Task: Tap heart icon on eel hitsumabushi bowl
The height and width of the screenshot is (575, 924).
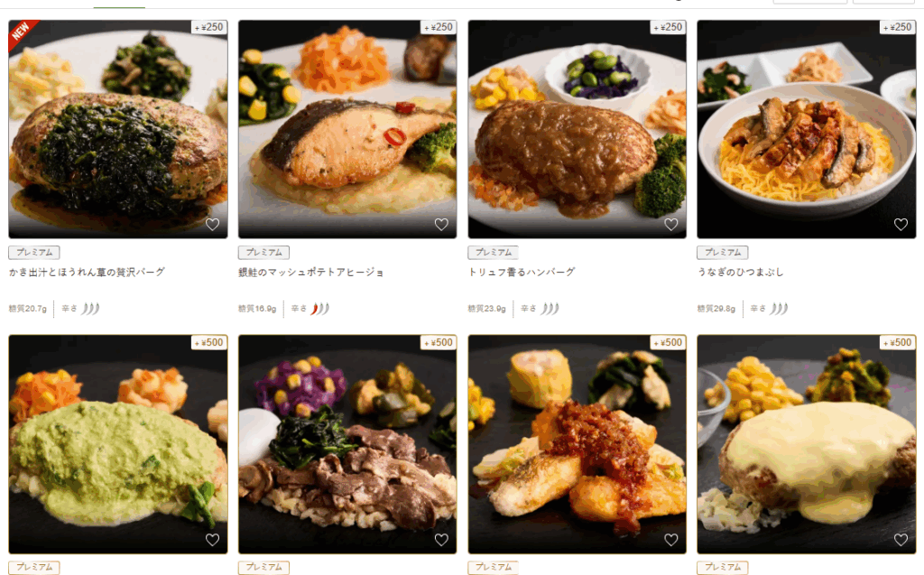Action: pos(901,224)
